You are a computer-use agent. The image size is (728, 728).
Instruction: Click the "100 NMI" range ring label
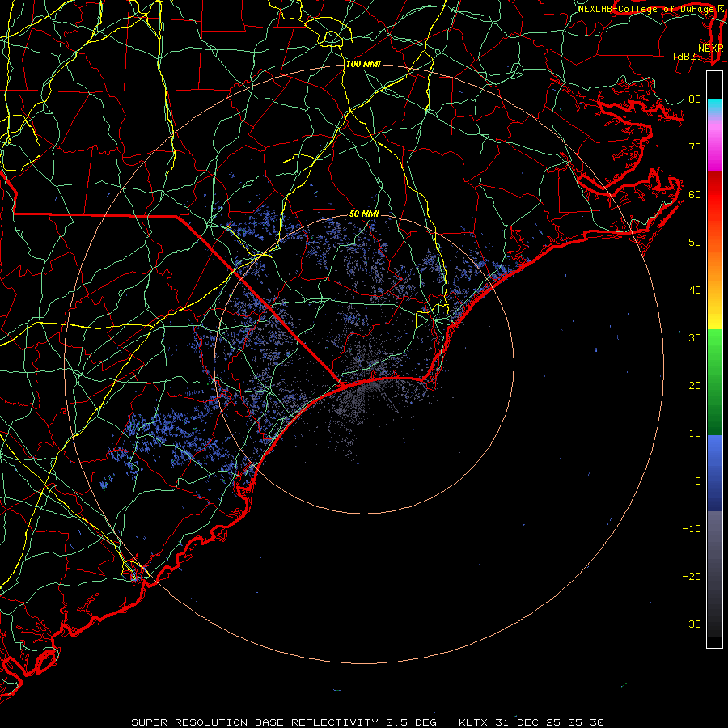(x=363, y=64)
